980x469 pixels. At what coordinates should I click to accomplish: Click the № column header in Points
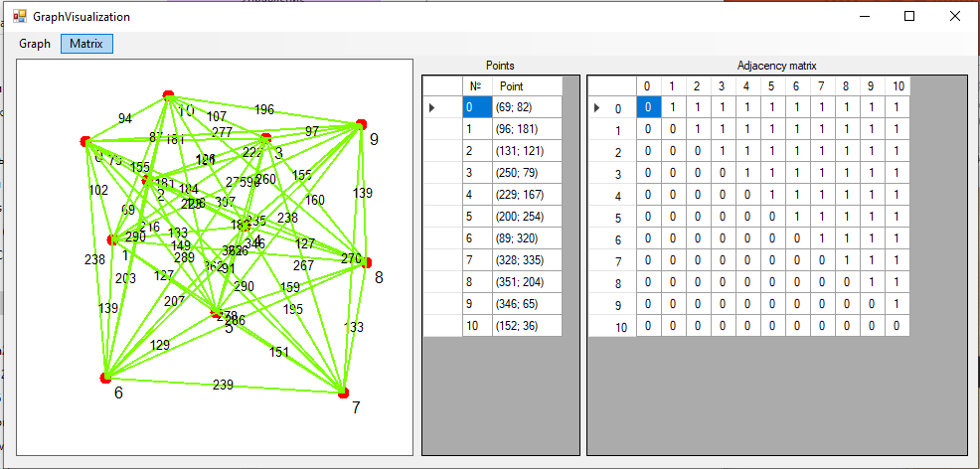477,86
